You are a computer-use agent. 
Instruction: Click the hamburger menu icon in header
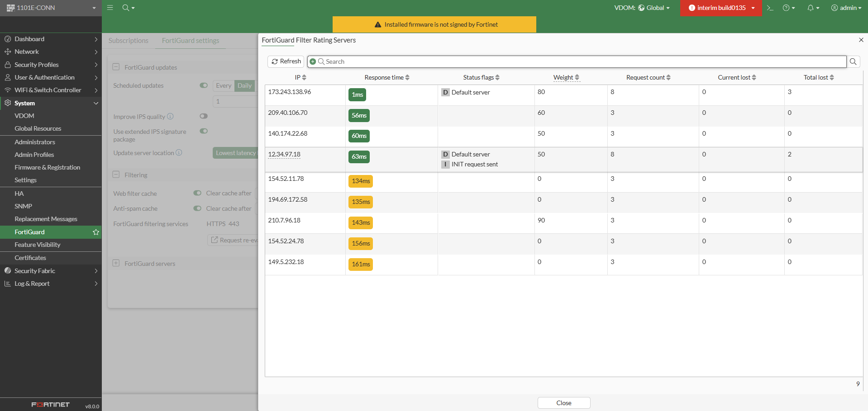coord(110,8)
